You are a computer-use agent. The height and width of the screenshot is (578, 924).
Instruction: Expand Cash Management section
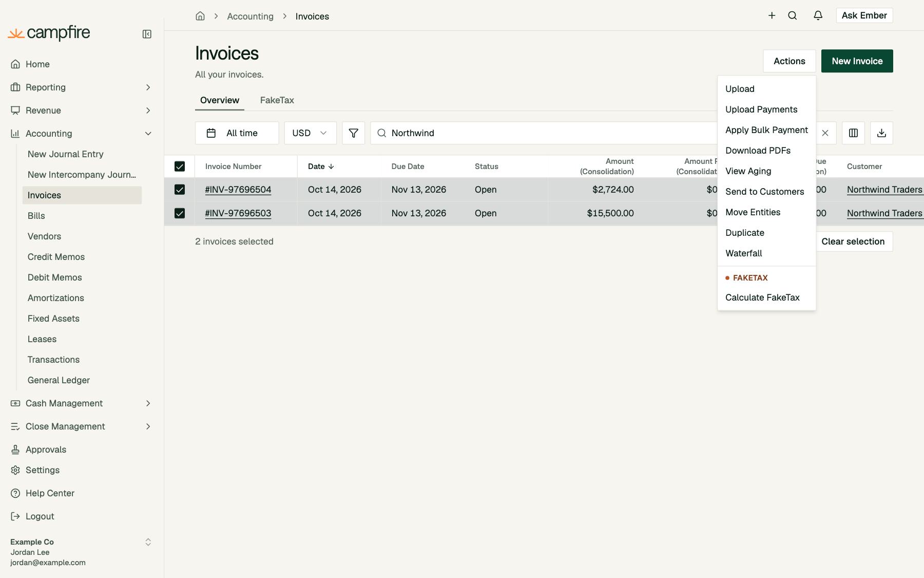(148, 403)
